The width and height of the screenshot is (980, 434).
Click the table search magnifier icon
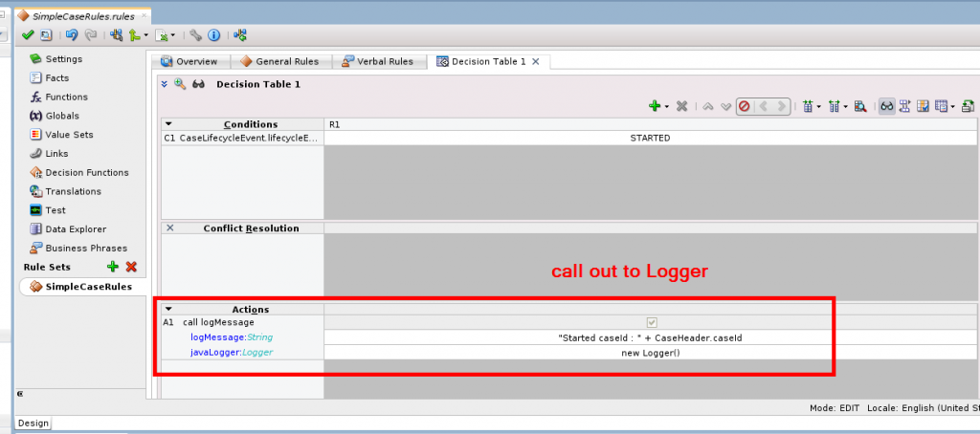pos(860,107)
